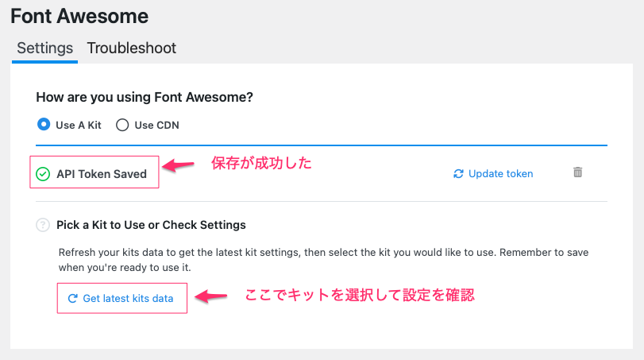
Task: Open the Troubleshoot tab
Action: (x=132, y=48)
